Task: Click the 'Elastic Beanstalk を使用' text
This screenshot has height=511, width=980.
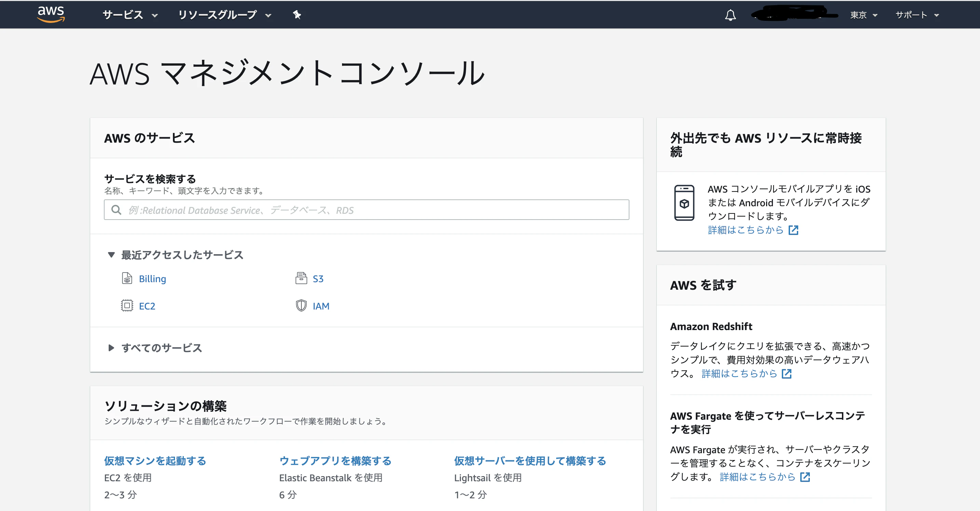Action: click(x=331, y=478)
